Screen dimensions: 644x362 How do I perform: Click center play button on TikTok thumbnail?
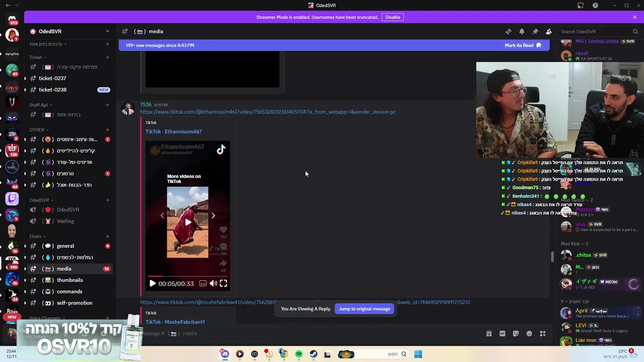click(x=188, y=222)
